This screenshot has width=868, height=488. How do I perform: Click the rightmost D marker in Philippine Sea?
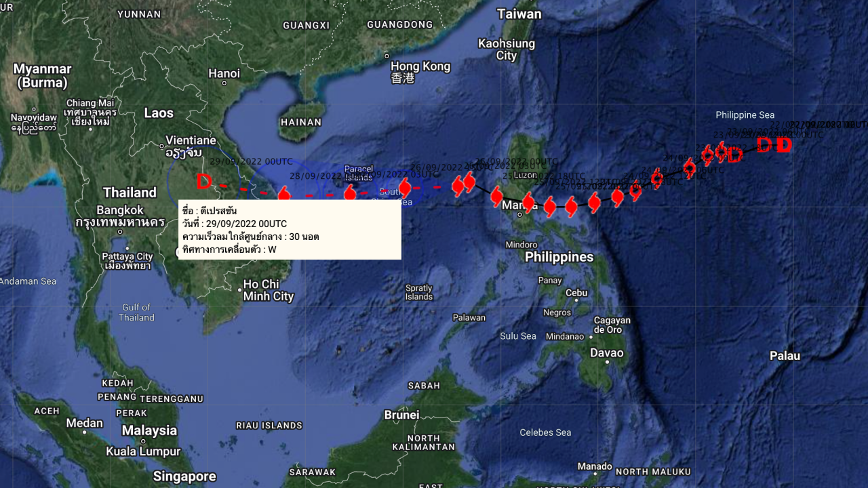point(784,145)
